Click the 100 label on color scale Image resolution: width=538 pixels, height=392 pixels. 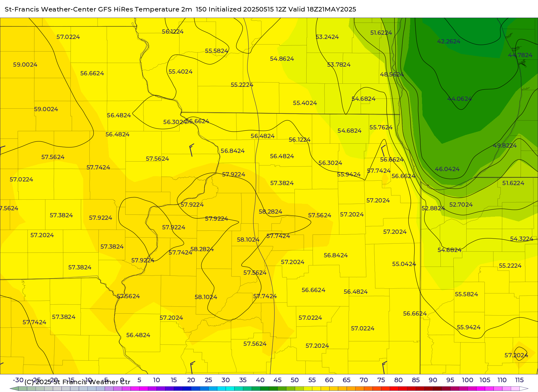tap(468, 380)
